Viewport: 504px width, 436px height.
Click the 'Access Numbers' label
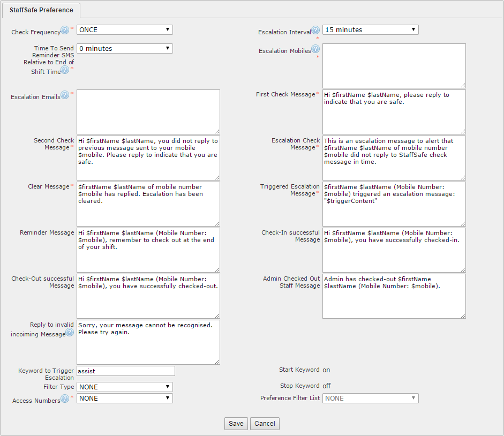click(36, 401)
